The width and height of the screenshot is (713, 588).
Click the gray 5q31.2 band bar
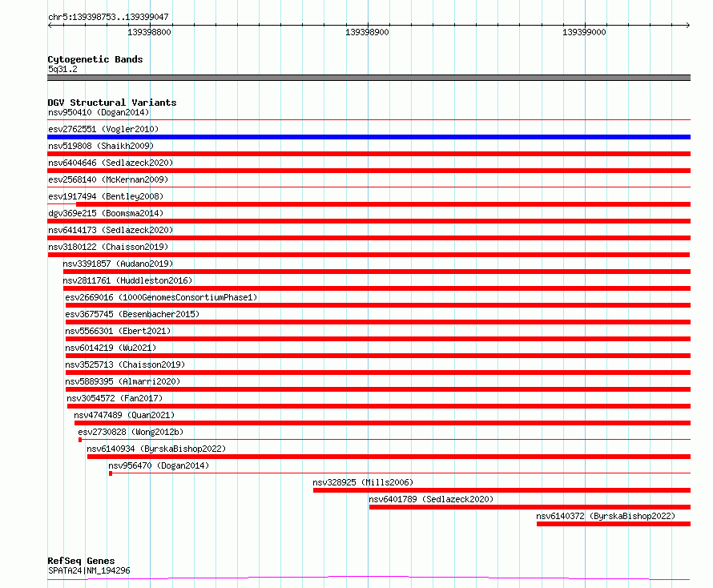point(369,78)
